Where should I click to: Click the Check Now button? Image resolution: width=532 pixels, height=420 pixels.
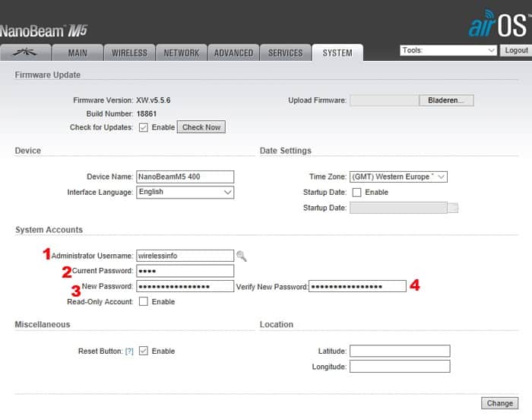click(x=201, y=127)
